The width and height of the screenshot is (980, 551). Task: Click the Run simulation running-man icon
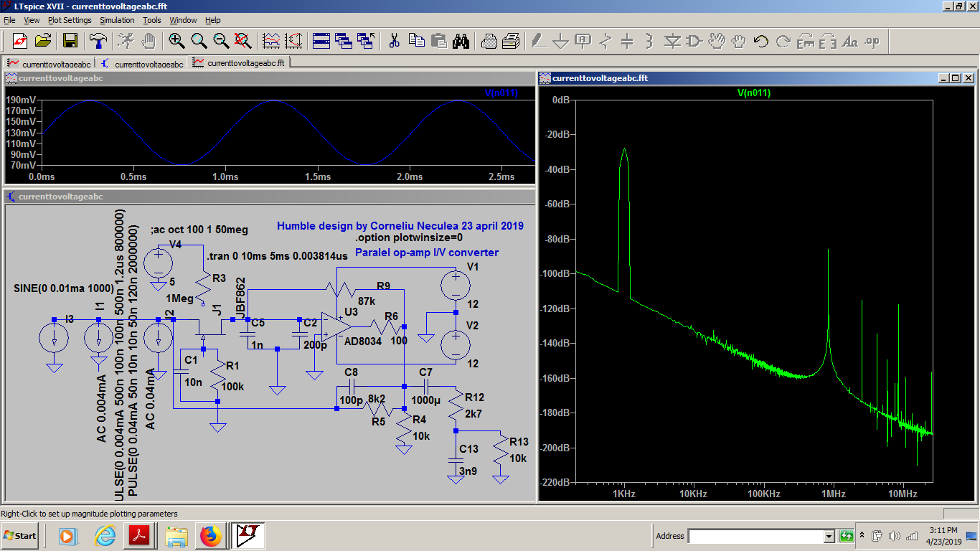[126, 41]
